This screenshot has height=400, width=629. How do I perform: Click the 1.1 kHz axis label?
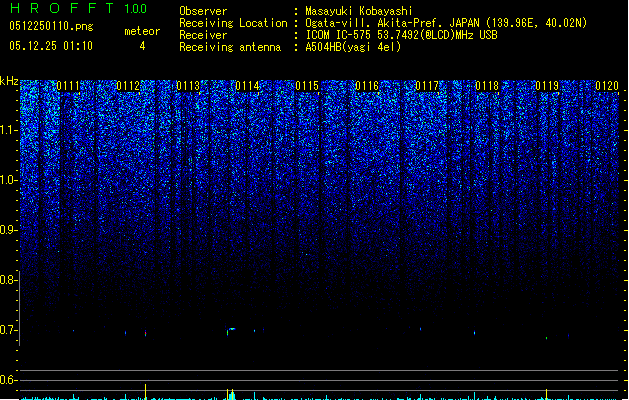point(8,130)
